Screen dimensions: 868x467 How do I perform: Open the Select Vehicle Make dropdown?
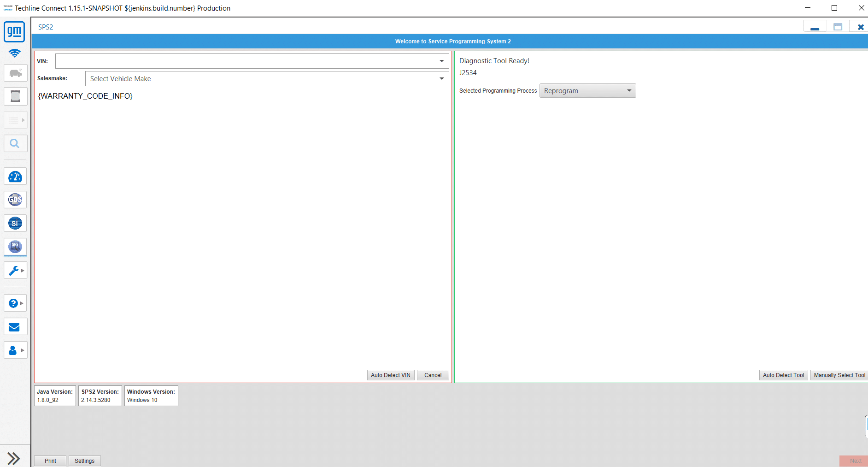click(441, 78)
